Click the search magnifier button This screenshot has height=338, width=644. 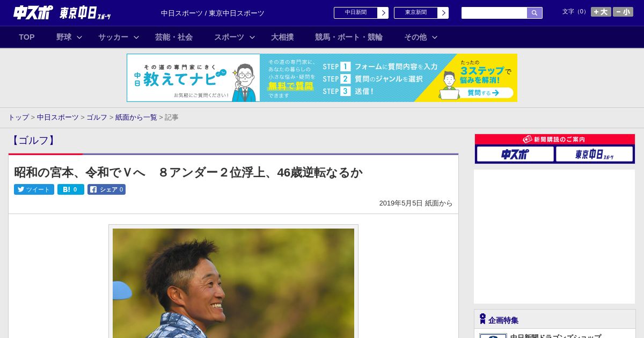click(535, 13)
